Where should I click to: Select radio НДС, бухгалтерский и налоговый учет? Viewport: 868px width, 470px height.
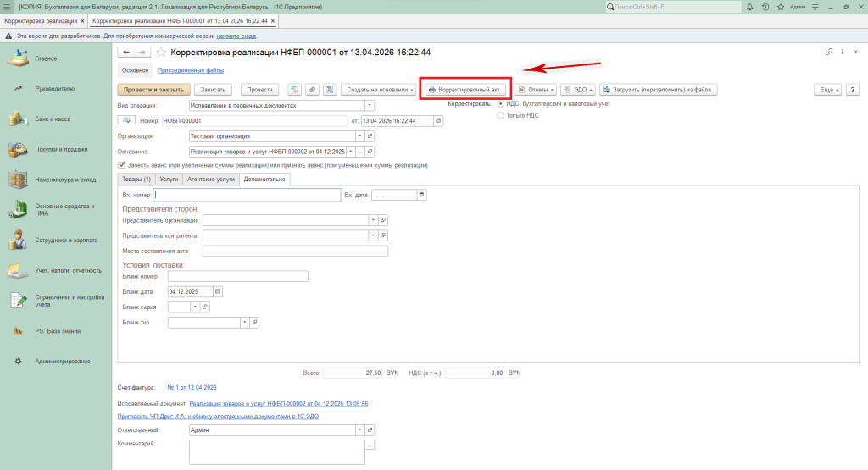500,104
